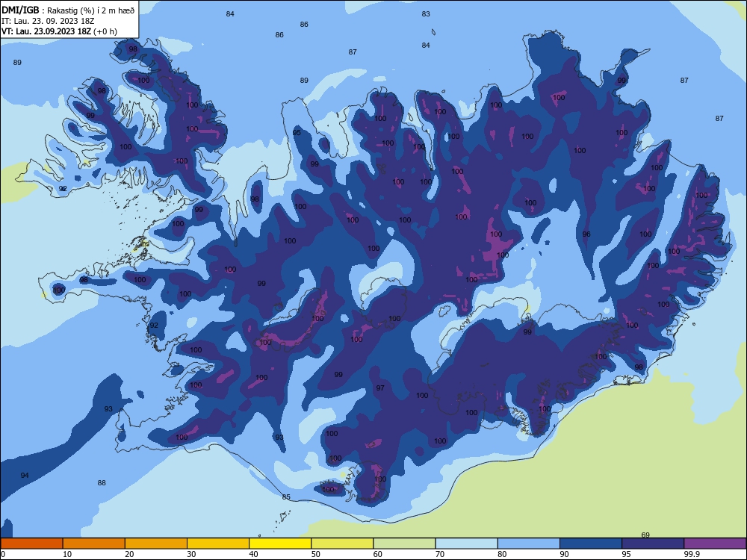Select the '50' legend scale label
Screen dimensions: 747x560
316,554
